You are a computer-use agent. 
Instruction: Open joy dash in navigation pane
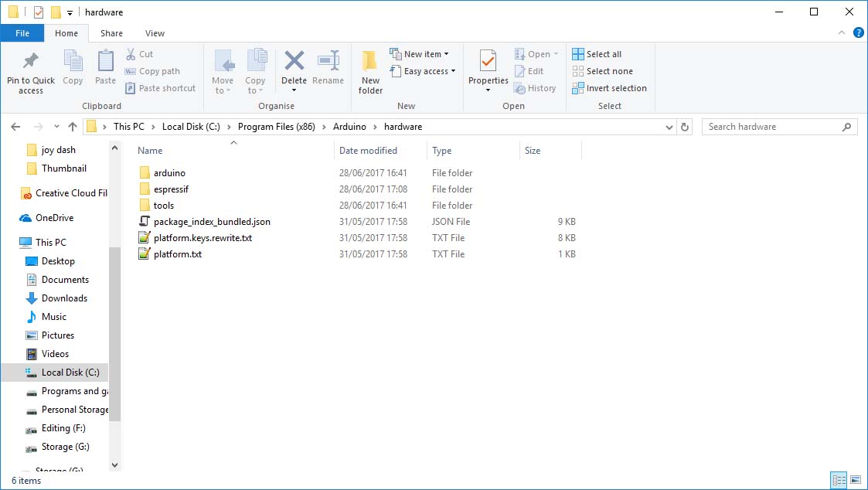58,150
